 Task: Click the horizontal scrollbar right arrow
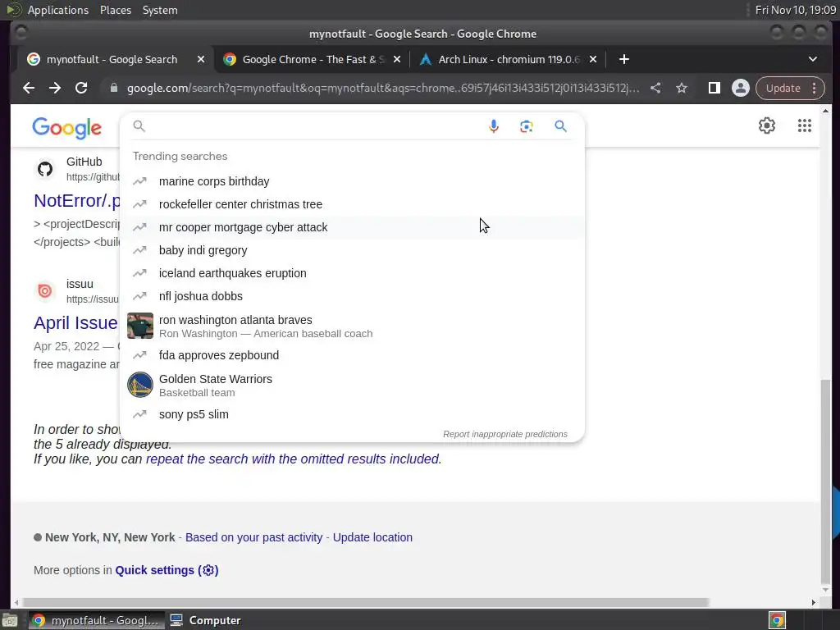click(x=813, y=603)
